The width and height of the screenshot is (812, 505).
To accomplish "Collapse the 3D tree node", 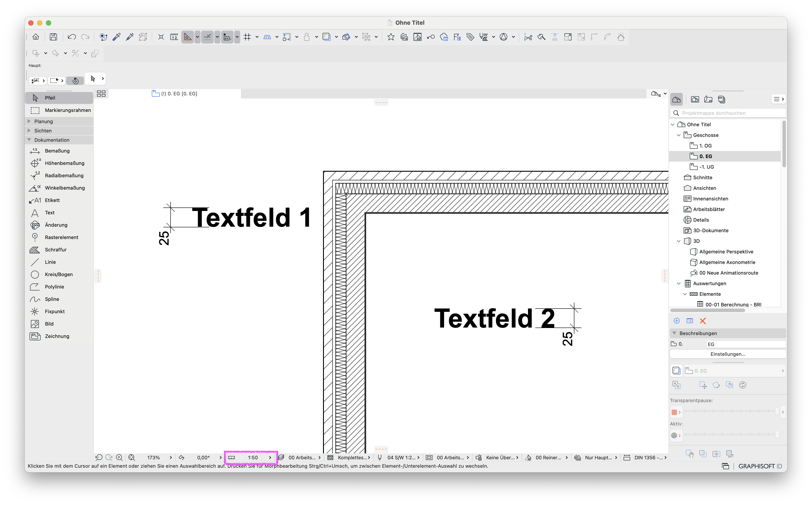I will (x=679, y=241).
